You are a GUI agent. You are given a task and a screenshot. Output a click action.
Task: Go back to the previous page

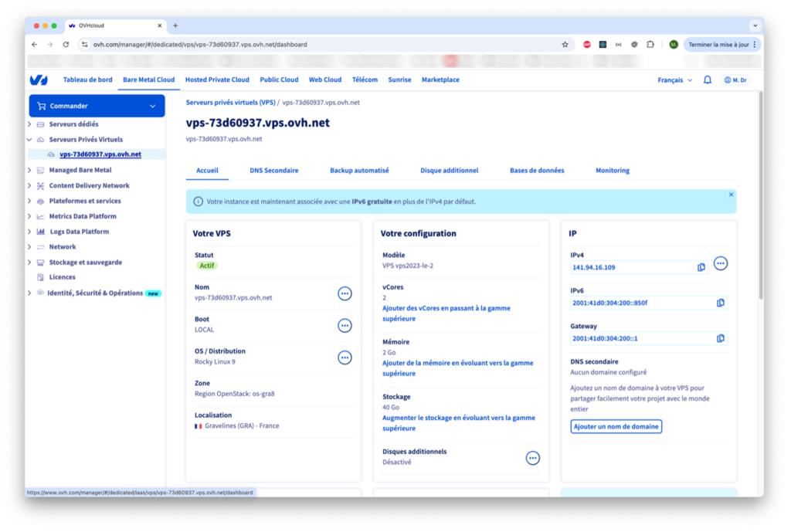click(x=34, y=44)
